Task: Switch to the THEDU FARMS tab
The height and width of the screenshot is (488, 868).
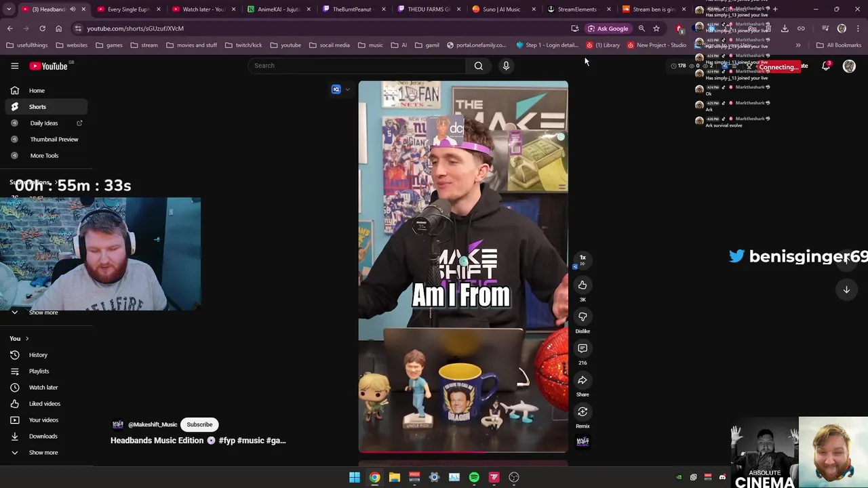Action: [428, 9]
